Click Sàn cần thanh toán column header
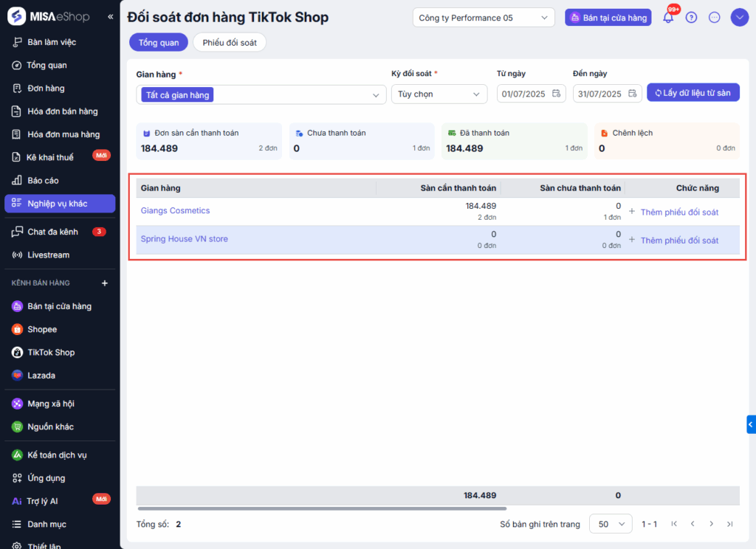This screenshot has width=756, height=549. [458, 188]
